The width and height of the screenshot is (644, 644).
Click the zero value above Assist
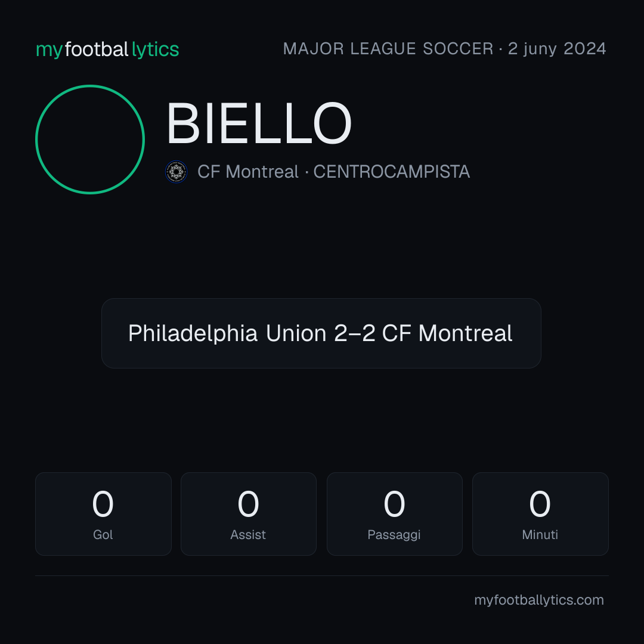pyautogui.click(x=248, y=503)
